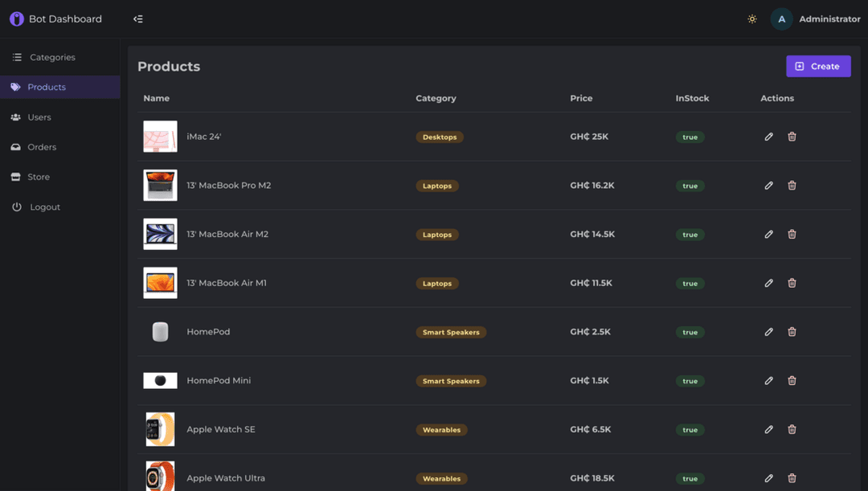Click the Bot Dashboard logo icon
The height and width of the screenshot is (491, 868).
pos(17,18)
